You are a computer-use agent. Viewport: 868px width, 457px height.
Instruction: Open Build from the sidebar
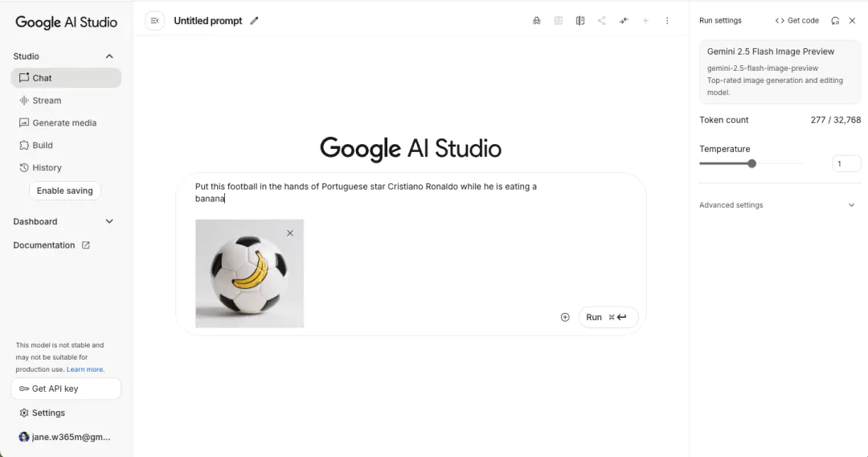(x=66, y=145)
